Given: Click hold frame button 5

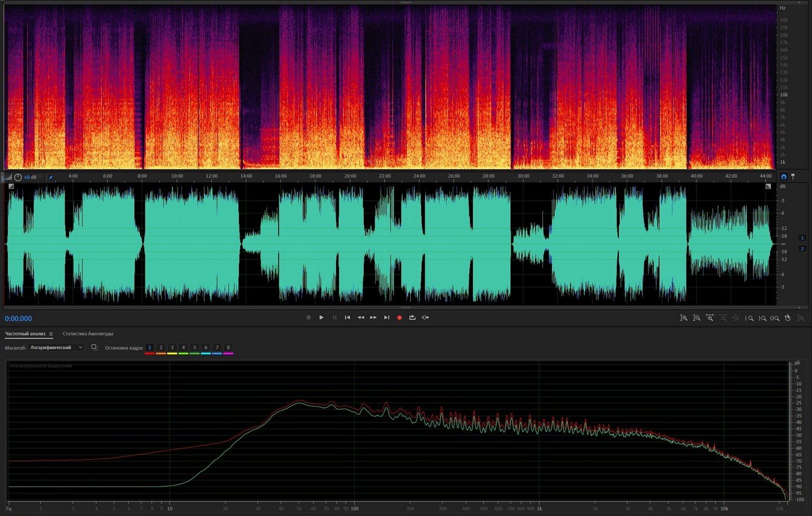Looking at the screenshot, I should pos(194,348).
